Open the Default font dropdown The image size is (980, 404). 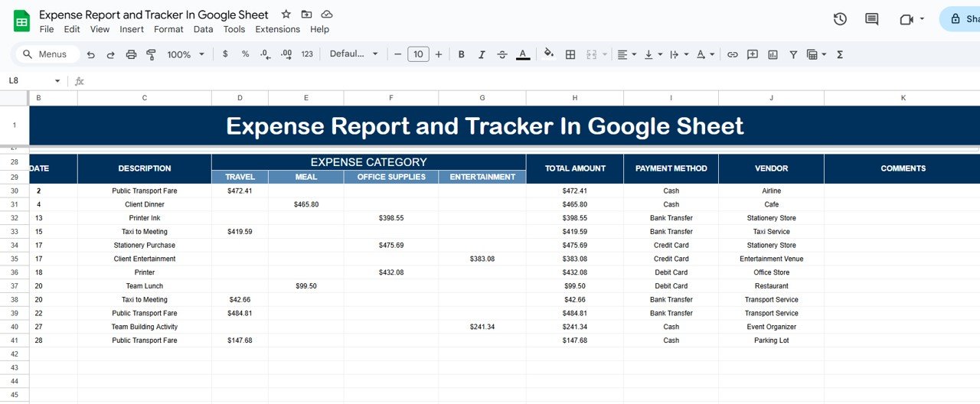point(354,54)
